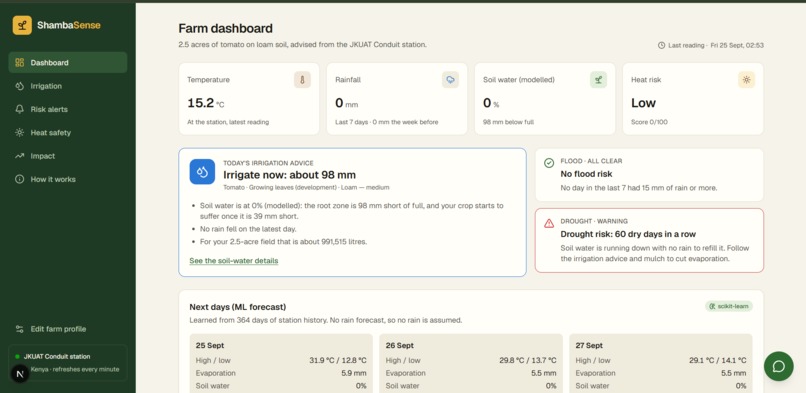Click the Soil water (modelled) card

point(545,99)
